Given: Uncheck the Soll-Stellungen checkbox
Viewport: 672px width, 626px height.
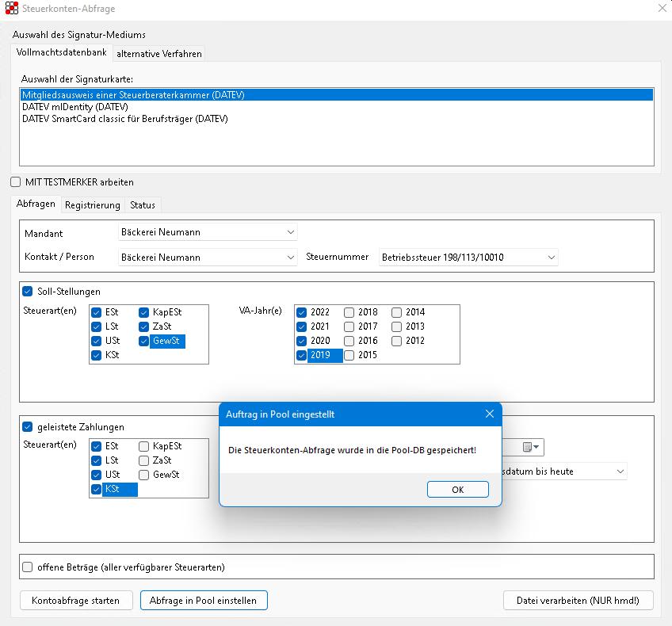Looking at the screenshot, I should (28, 292).
